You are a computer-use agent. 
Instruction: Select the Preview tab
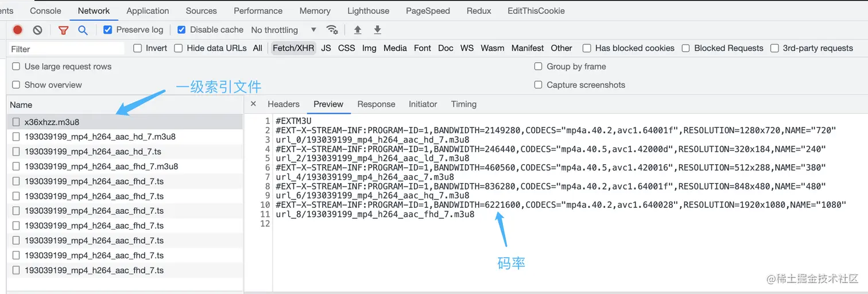[328, 104]
